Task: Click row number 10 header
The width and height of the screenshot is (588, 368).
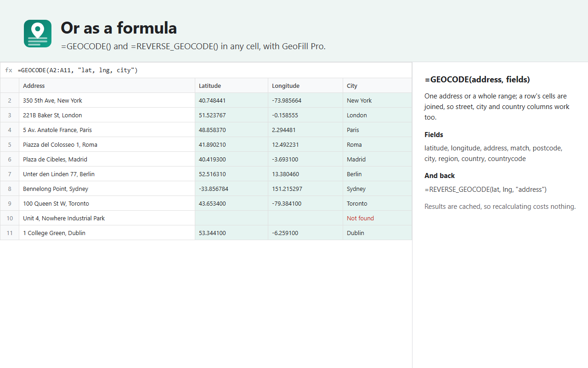Action: (x=10, y=218)
